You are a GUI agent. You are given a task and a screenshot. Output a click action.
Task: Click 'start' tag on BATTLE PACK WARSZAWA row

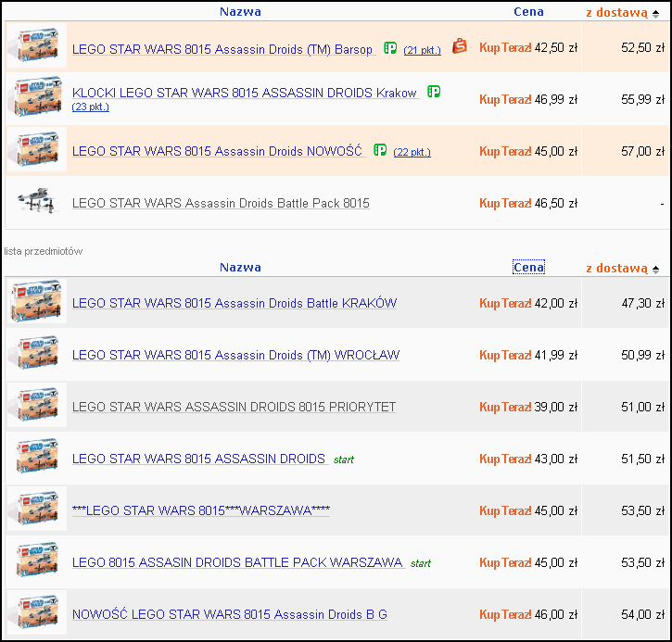click(421, 563)
